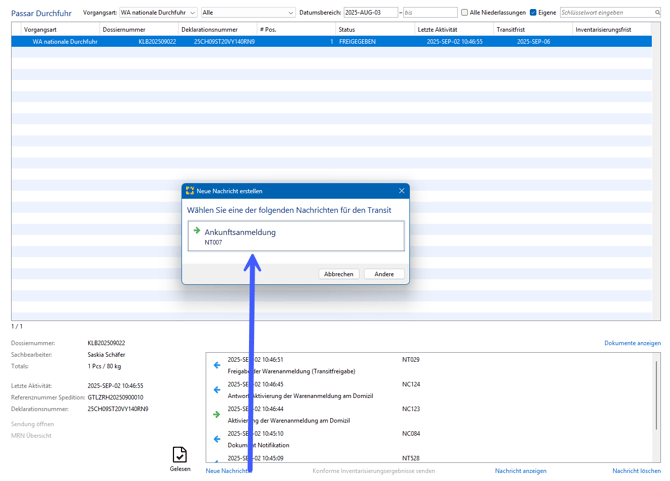Click the message list scrollbar
Screen dimensions: 670x481
pos(657,395)
